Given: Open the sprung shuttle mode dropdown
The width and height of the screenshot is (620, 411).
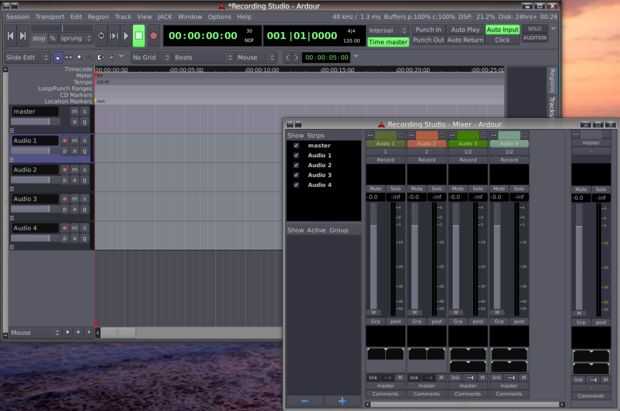Looking at the screenshot, I should pyautogui.click(x=76, y=39).
